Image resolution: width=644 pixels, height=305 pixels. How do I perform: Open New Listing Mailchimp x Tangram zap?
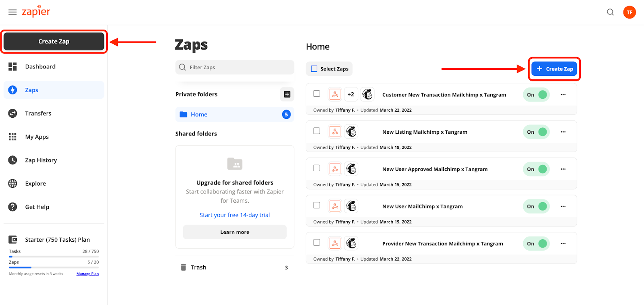pyautogui.click(x=425, y=132)
